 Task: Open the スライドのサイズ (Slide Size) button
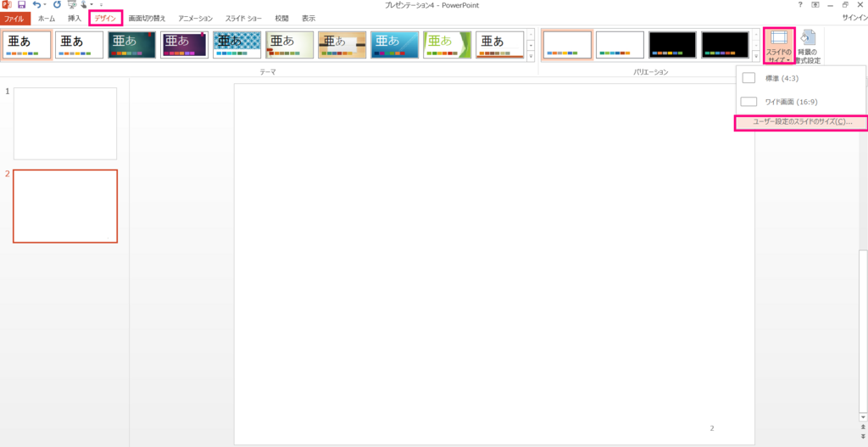[x=779, y=46]
